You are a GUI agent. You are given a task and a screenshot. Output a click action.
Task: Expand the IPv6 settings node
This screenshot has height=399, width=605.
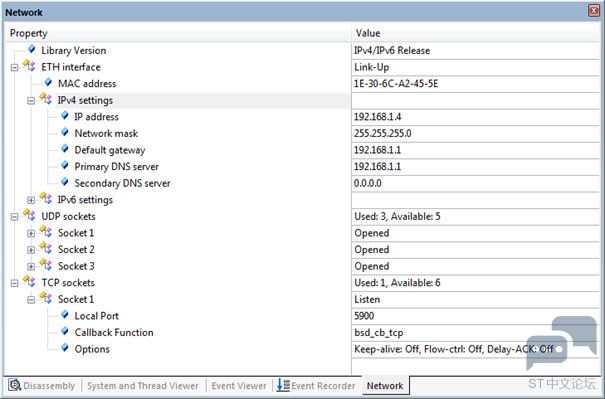pyautogui.click(x=31, y=200)
